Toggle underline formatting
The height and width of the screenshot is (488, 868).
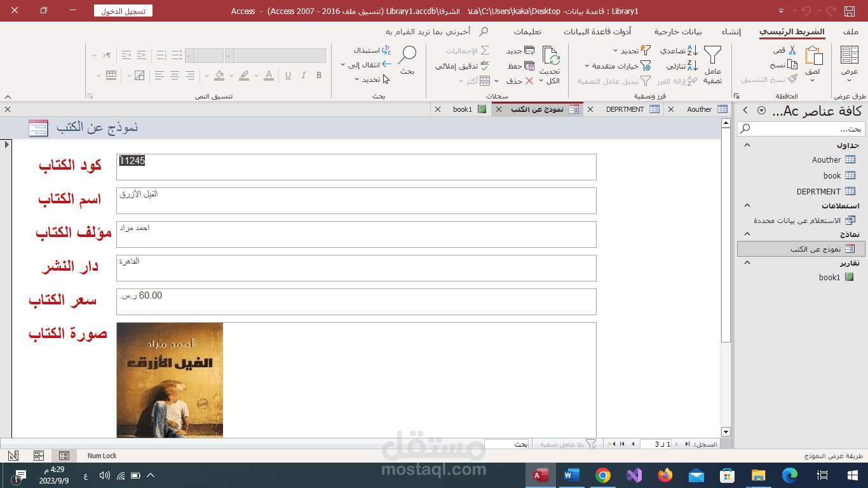(288, 76)
